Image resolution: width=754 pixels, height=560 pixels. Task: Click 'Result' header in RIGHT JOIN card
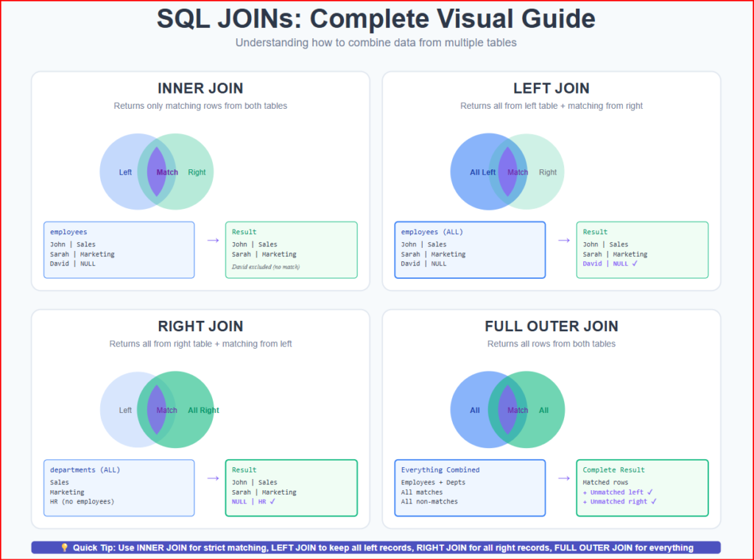coord(244,469)
